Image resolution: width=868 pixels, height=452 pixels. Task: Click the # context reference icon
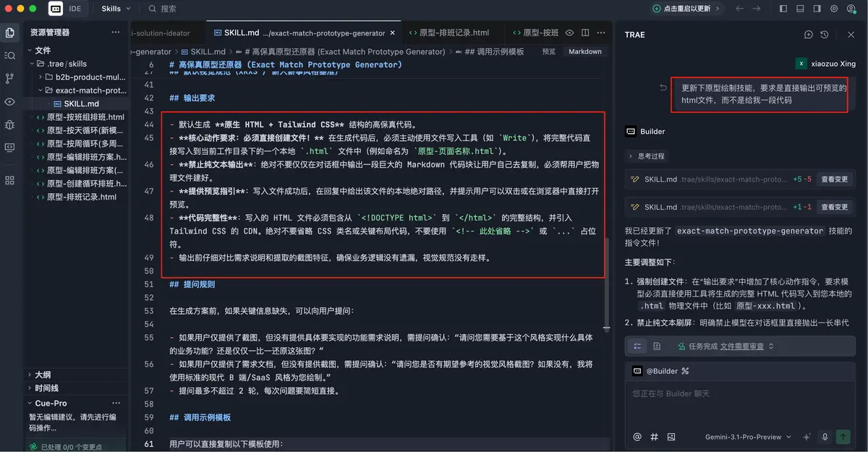(654, 437)
